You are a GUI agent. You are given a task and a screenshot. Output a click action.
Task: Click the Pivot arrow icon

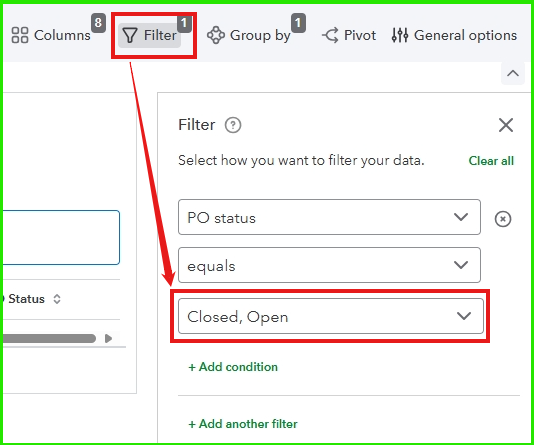click(x=330, y=35)
